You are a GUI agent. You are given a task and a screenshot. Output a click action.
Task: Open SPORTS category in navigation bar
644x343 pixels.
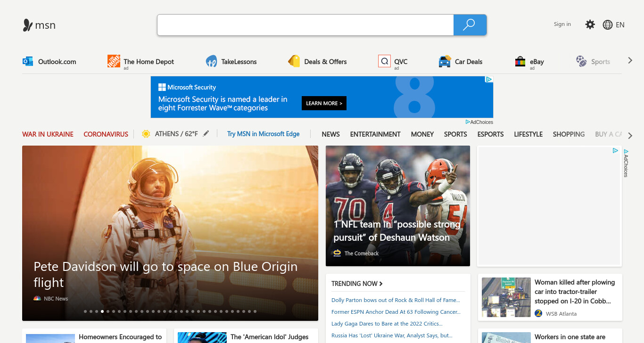click(455, 134)
